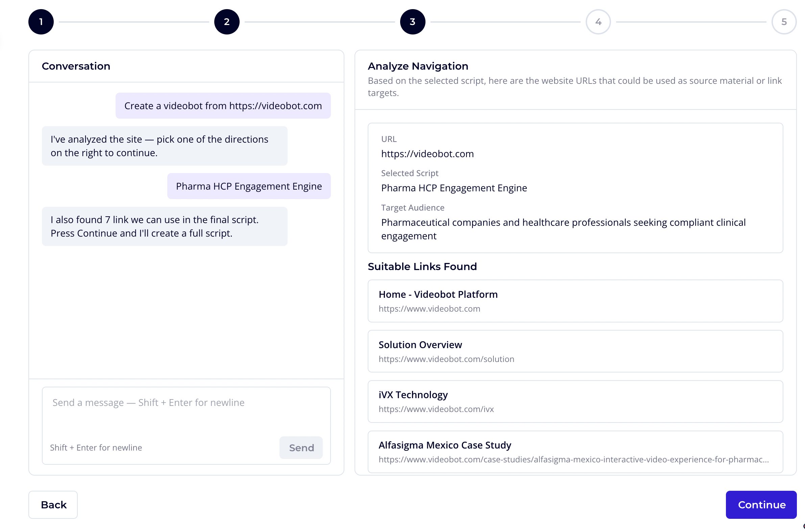
Task: Jump to step 4 in the stepper
Action: [598, 22]
